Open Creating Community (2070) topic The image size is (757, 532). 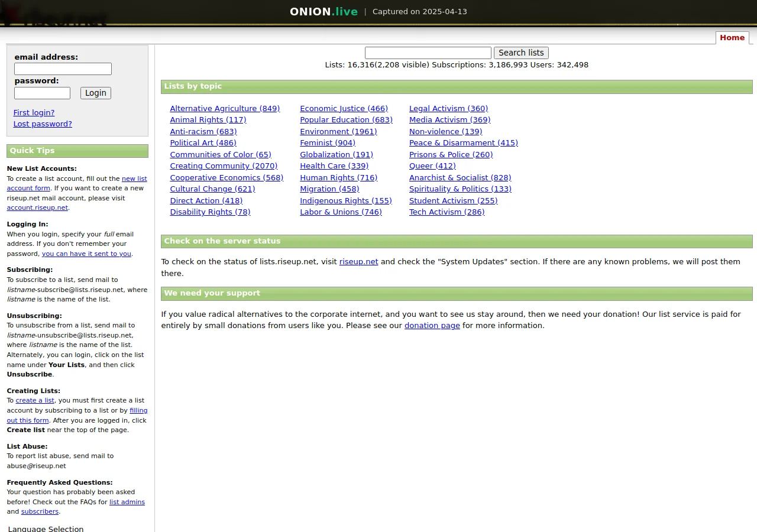(224, 166)
